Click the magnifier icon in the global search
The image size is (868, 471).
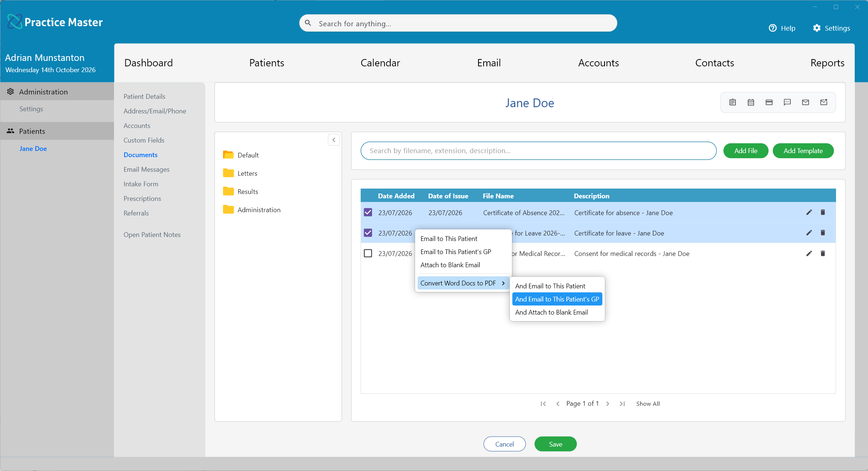click(x=308, y=23)
